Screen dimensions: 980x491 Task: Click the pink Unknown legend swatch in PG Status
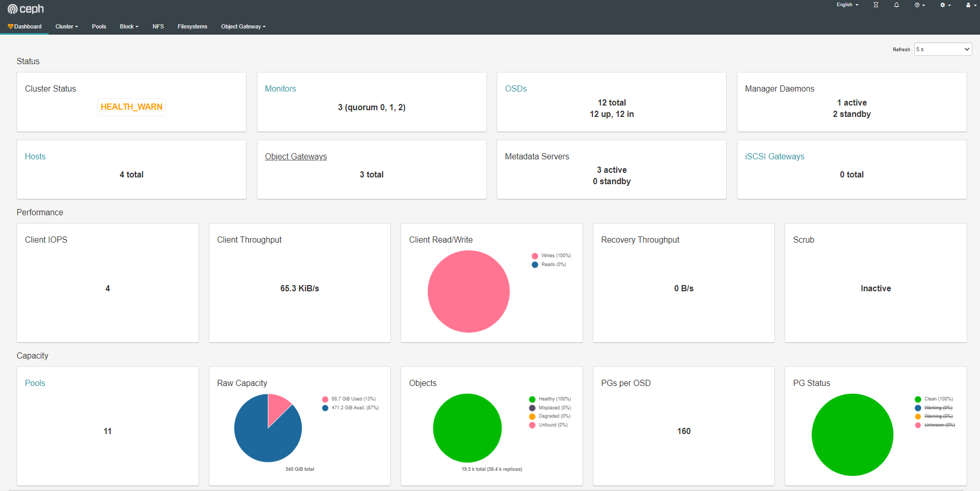[x=918, y=425]
